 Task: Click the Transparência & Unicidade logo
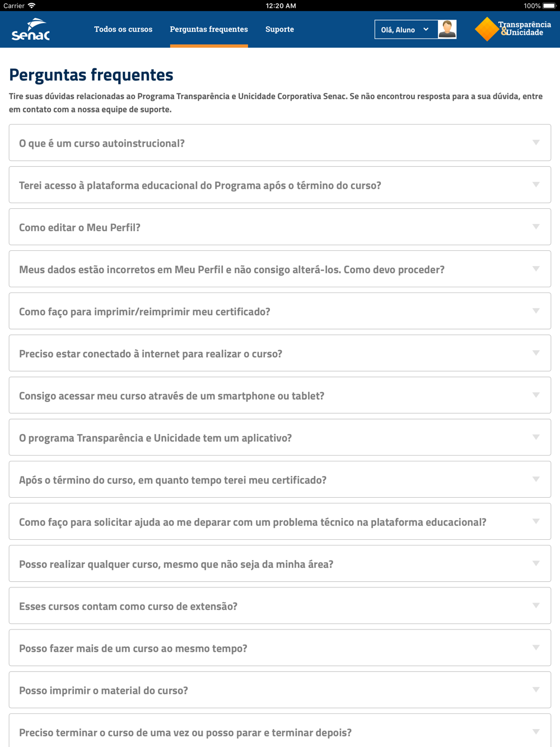pos(513,29)
